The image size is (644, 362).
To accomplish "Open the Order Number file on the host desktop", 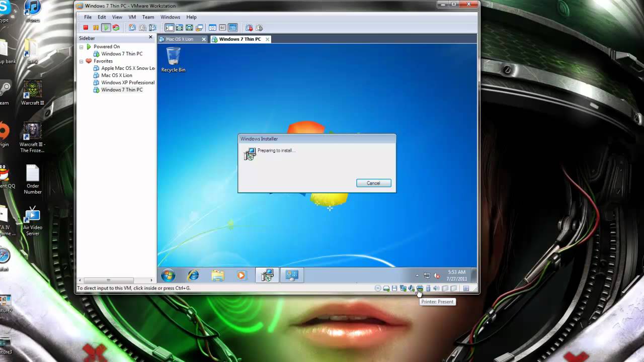I will click(x=33, y=179).
